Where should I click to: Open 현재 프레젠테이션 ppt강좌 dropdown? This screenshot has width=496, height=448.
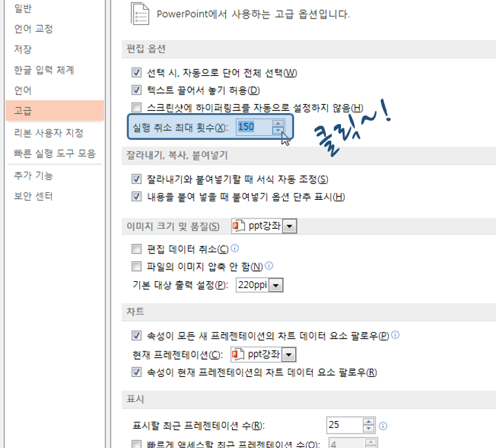[x=289, y=355]
